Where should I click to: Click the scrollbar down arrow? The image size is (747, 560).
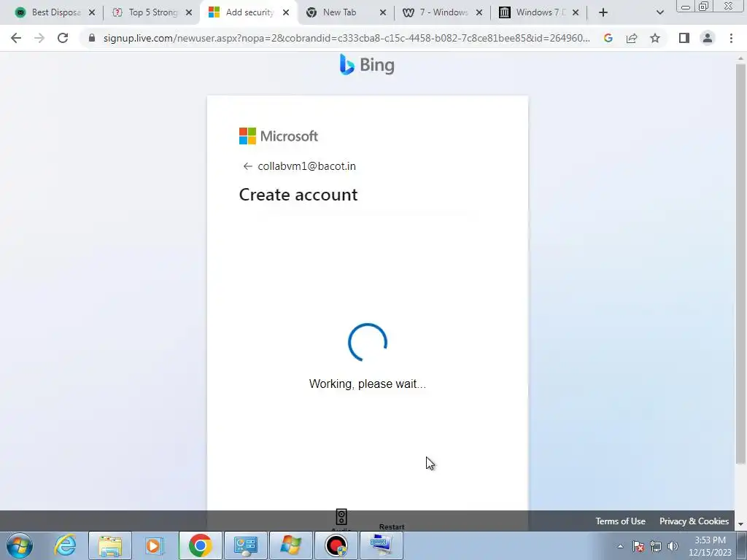[x=741, y=524]
